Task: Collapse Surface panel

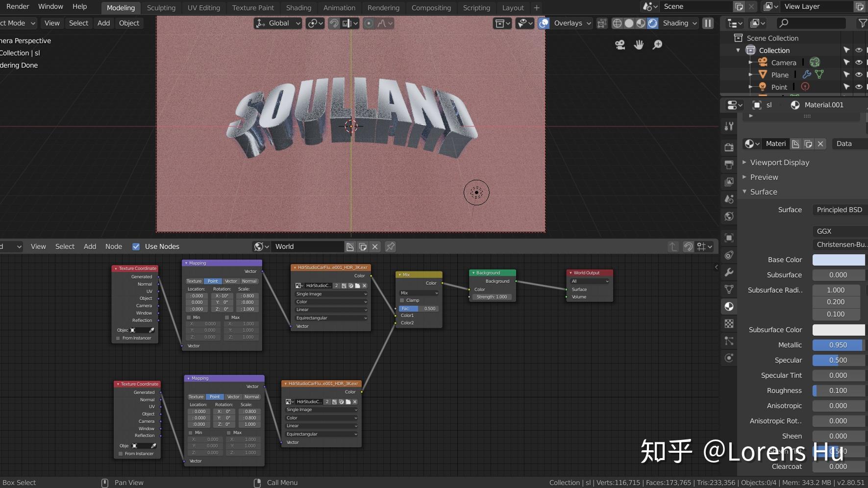Action: (764, 192)
